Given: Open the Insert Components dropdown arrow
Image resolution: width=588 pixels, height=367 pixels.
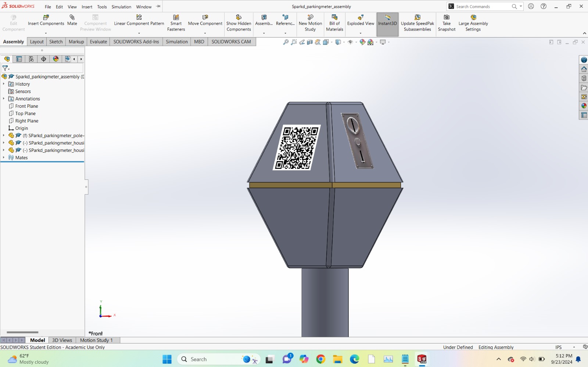Looking at the screenshot, I should coord(46,33).
